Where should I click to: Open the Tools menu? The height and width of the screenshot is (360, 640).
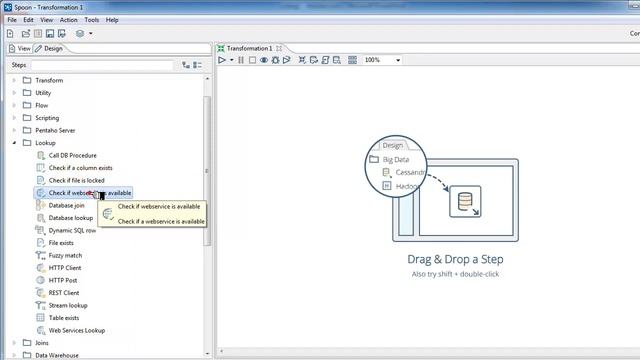(x=92, y=20)
